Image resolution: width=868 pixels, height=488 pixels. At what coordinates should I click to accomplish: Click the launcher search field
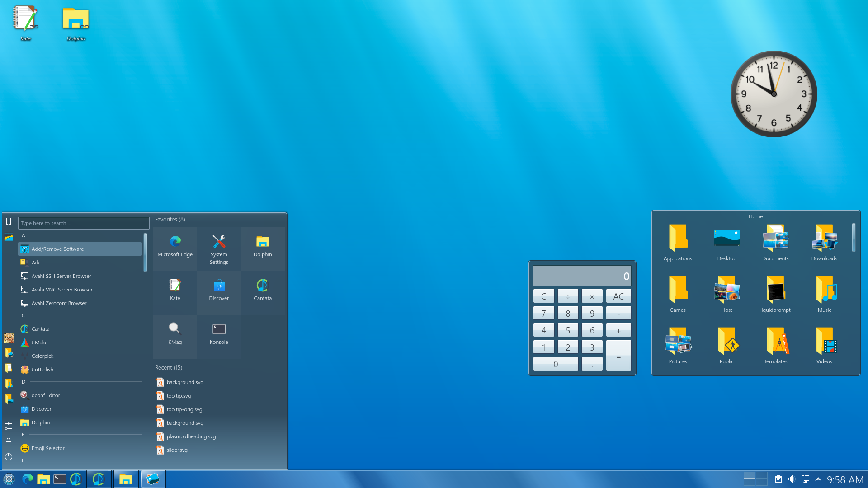(x=84, y=223)
